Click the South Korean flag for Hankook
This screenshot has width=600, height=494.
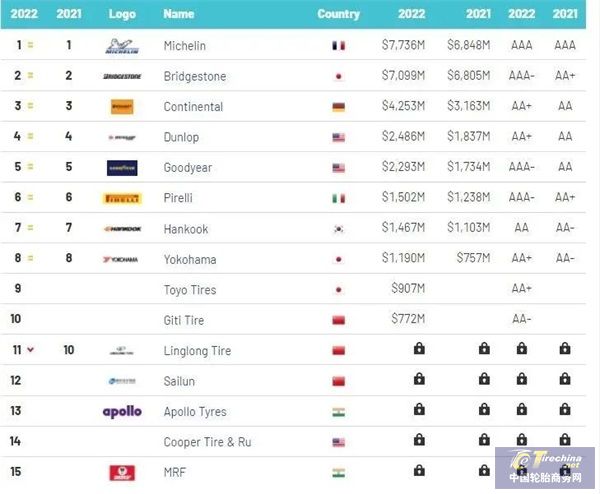[x=338, y=229]
